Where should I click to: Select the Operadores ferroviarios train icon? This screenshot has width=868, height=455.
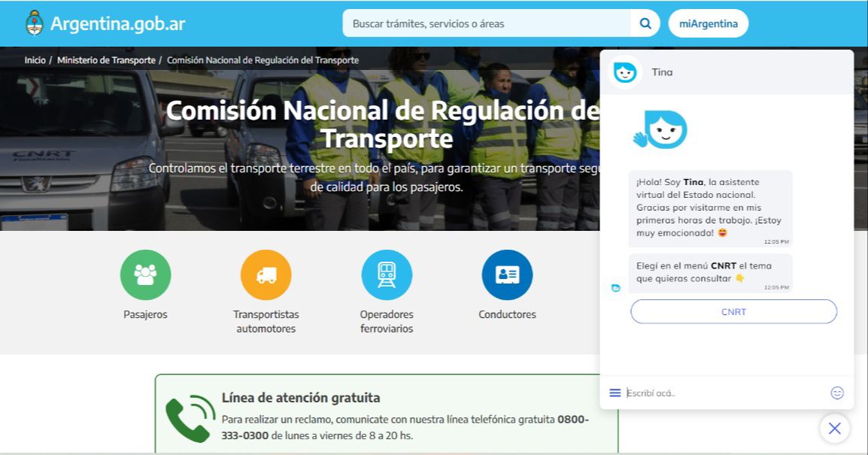pyautogui.click(x=387, y=275)
